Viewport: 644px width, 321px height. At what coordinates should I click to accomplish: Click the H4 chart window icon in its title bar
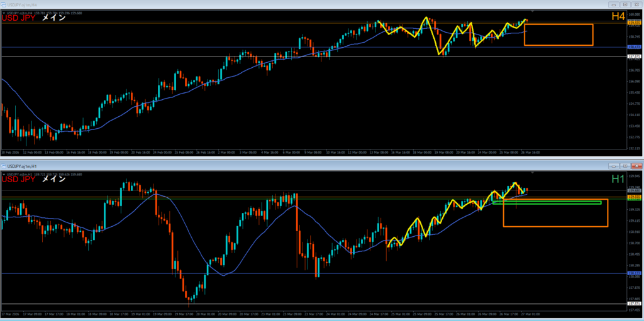pyautogui.click(x=4, y=4)
